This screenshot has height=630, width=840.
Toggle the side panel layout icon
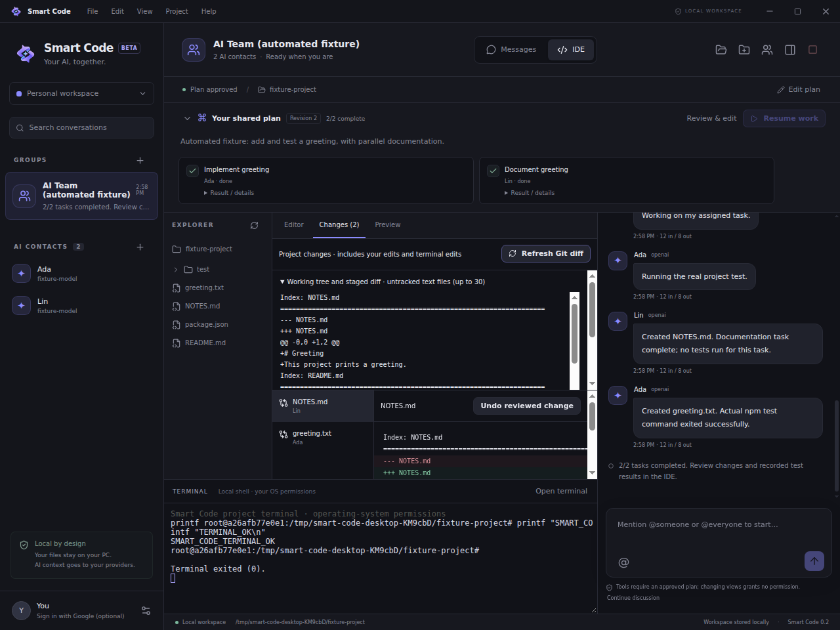point(790,50)
